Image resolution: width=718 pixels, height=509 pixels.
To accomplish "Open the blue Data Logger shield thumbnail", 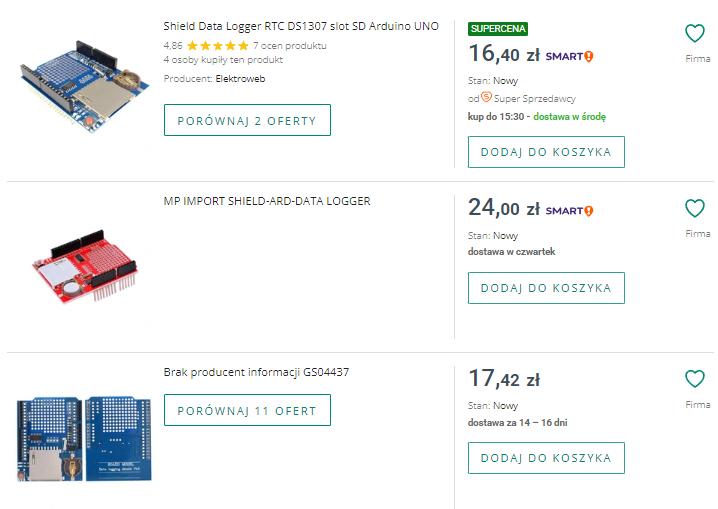I will pyautogui.click(x=84, y=91).
